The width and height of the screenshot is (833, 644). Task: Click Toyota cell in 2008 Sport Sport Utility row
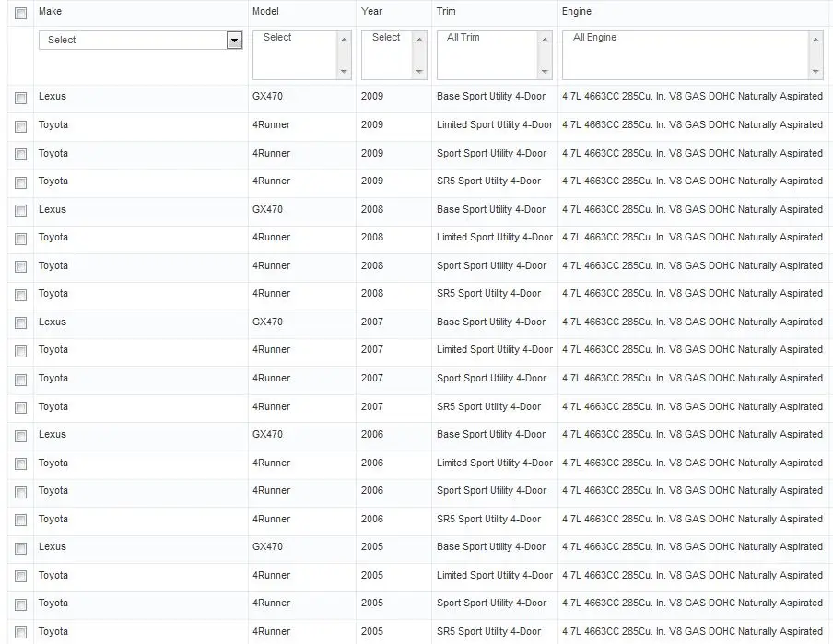click(53, 265)
